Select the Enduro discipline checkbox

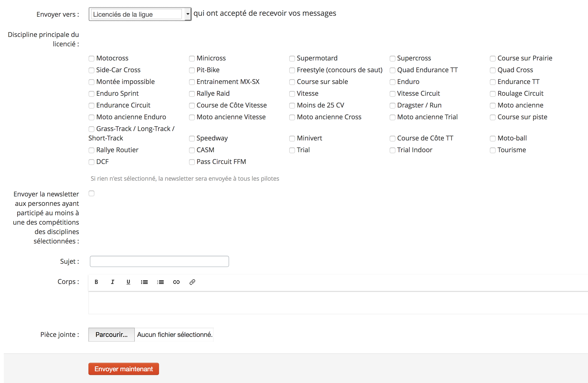[392, 82]
